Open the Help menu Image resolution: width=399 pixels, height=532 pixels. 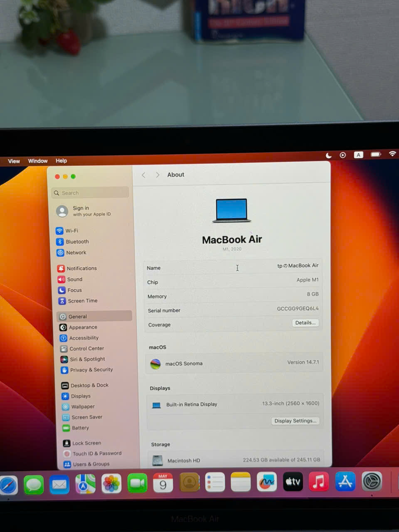coord(61,160)
